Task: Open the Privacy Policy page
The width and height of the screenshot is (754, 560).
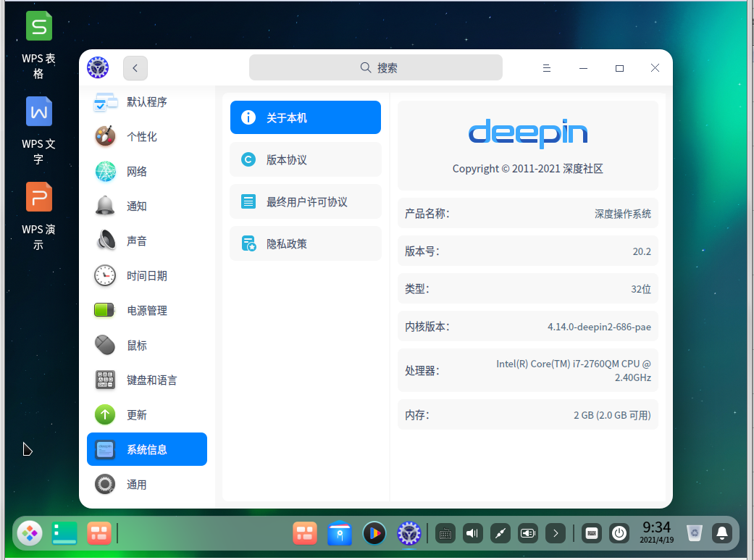Action: [x=305, y=243]
